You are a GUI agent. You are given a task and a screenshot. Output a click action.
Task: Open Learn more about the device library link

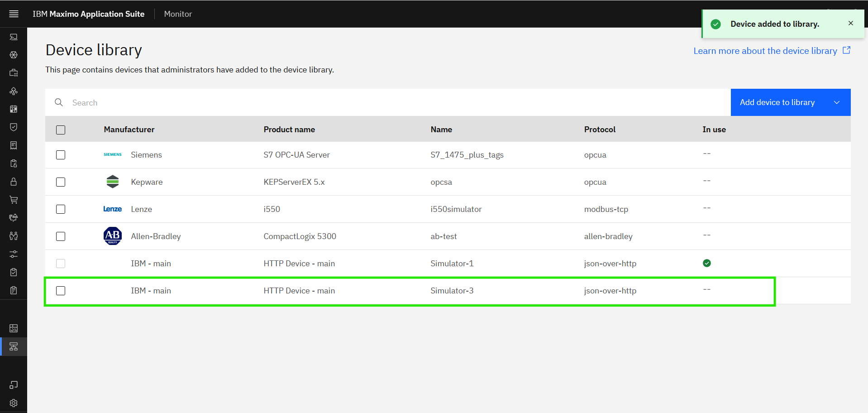(765, 51)
